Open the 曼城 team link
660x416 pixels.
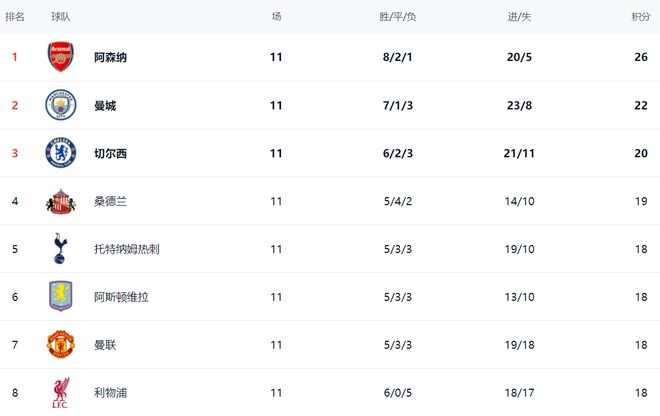pyautogui.click(x=105, y=105)
